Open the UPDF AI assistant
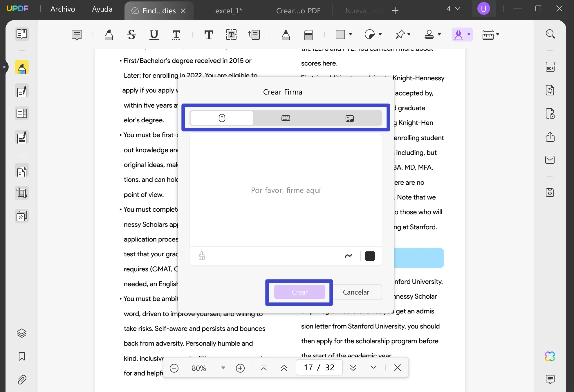 coord(550,356)
